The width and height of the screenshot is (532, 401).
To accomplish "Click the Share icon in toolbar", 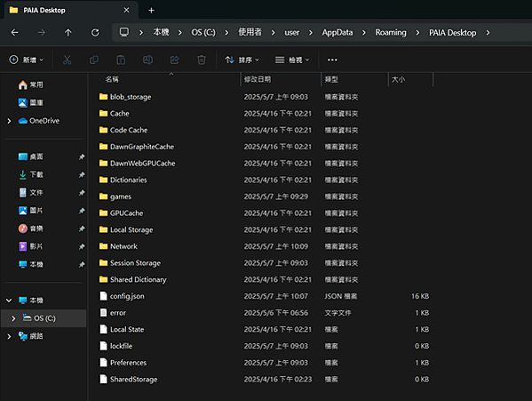I will (174, 60).
